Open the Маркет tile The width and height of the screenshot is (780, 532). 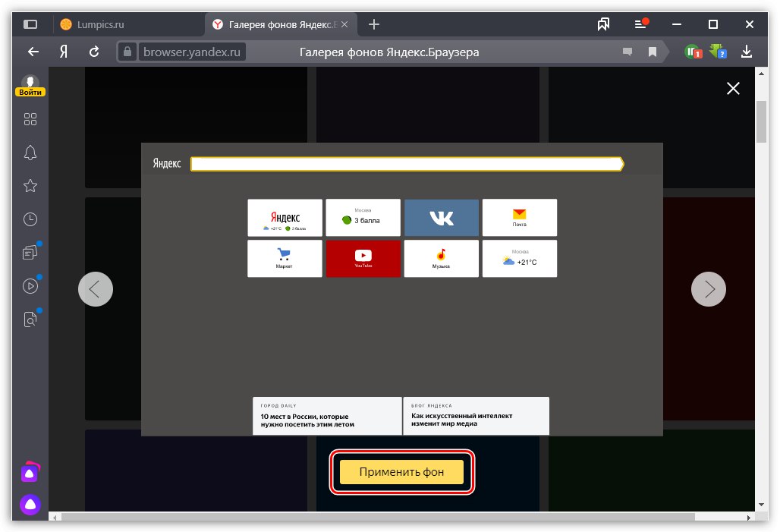point(285,258)
